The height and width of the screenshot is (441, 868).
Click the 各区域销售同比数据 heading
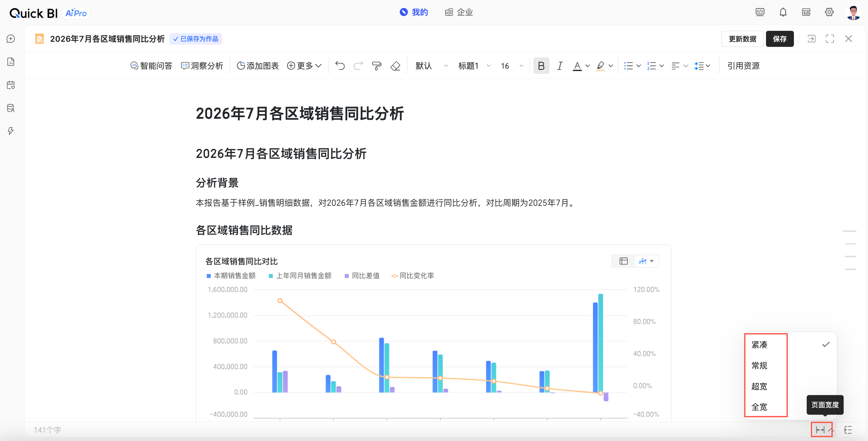(x=244, y=230)
